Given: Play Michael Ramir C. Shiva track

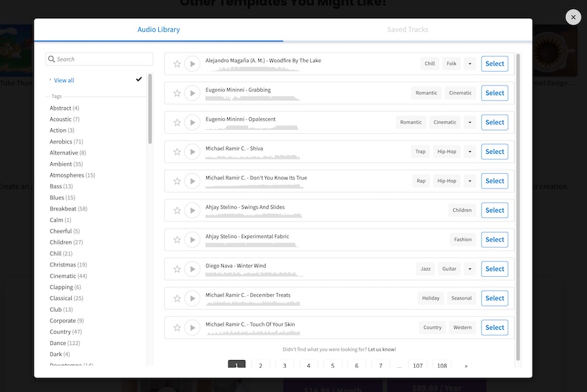Looking at the screenshot, I should click(193, 152).
